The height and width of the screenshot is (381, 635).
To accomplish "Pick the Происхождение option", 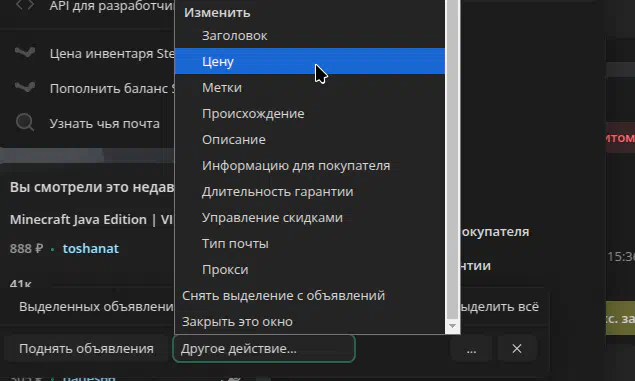I will coord(310,113).
